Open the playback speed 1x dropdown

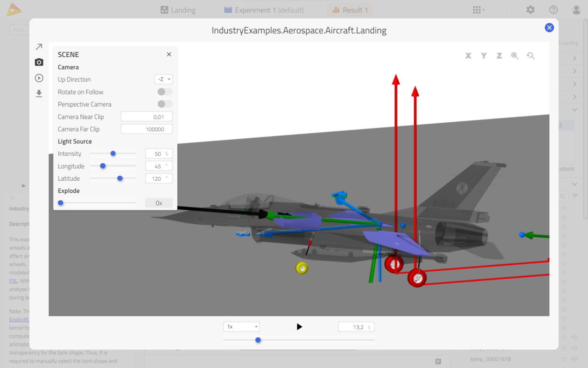242,327
